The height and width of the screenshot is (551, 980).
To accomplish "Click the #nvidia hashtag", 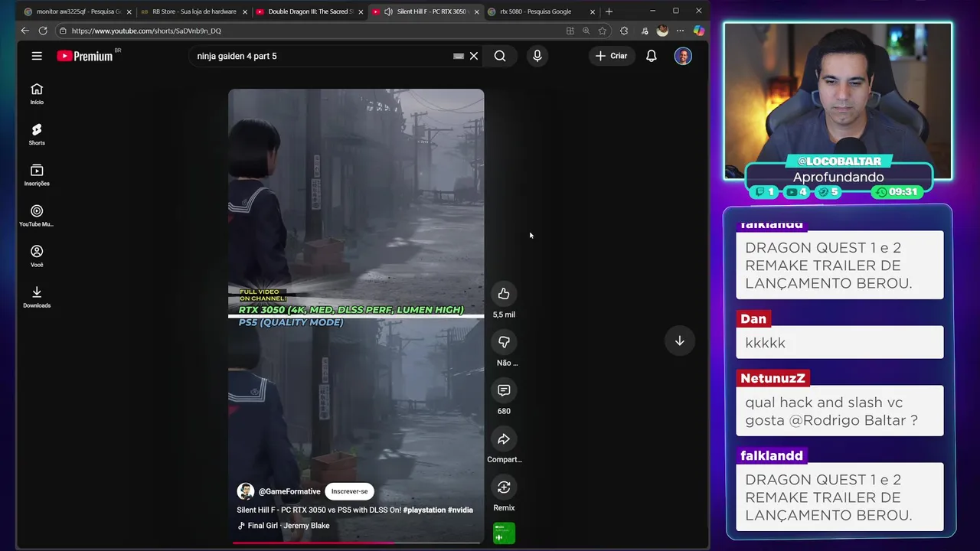I will [x=460, y=510].
